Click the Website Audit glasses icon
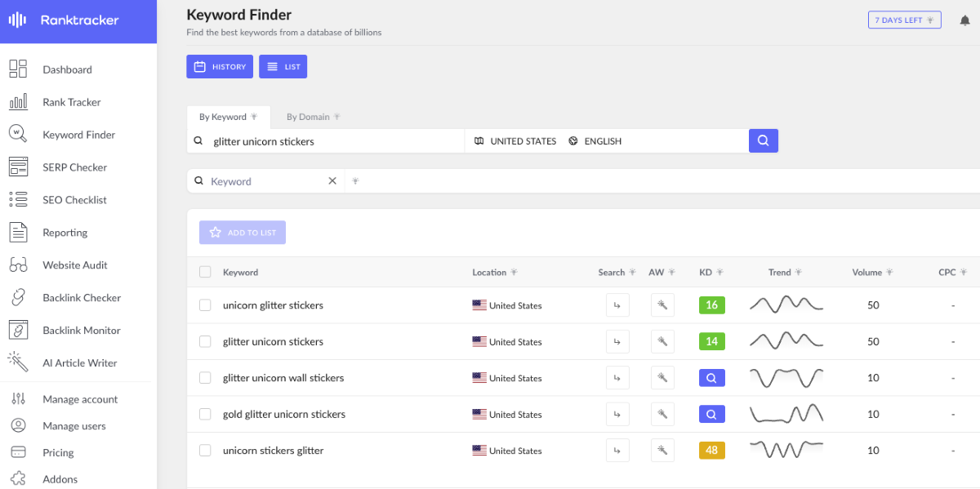Viewport: 980px width, 489px height. click(18, 265)
